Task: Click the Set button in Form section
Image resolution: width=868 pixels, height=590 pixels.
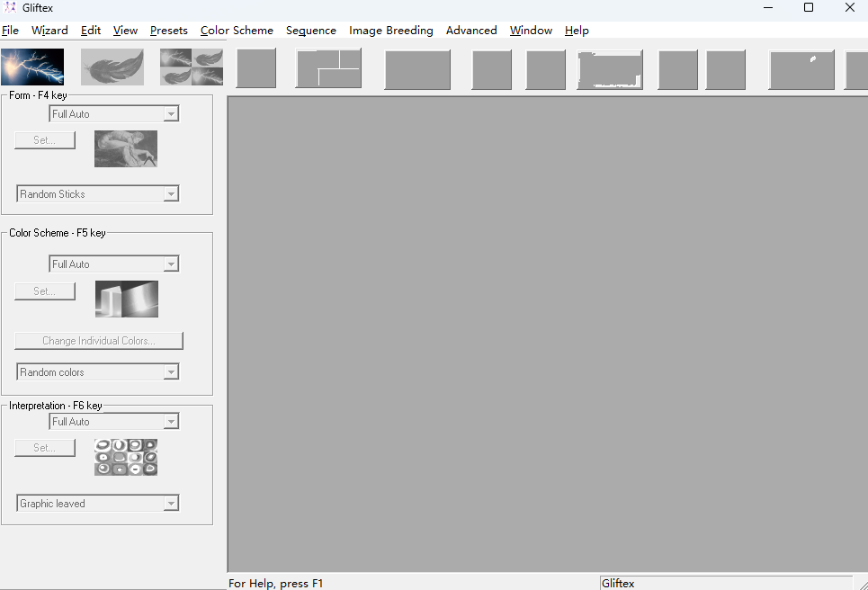Action: (x=45, y=140)
